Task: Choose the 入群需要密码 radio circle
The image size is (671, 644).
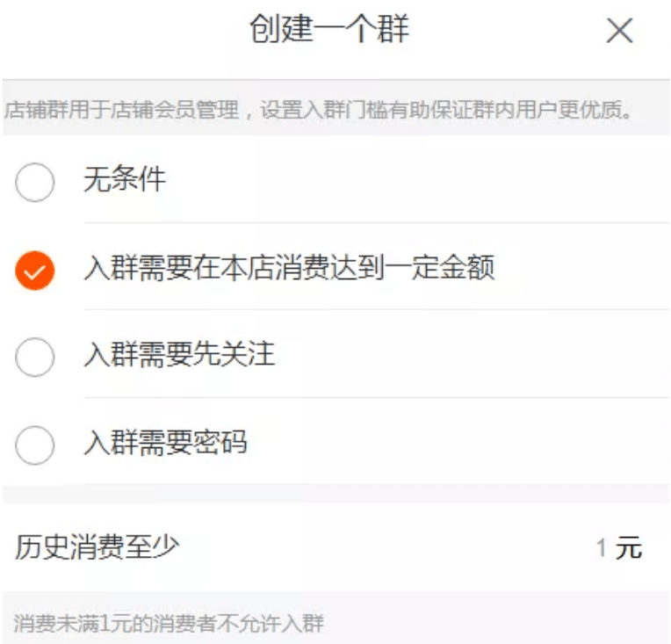Action: click(x=35, y=445)
